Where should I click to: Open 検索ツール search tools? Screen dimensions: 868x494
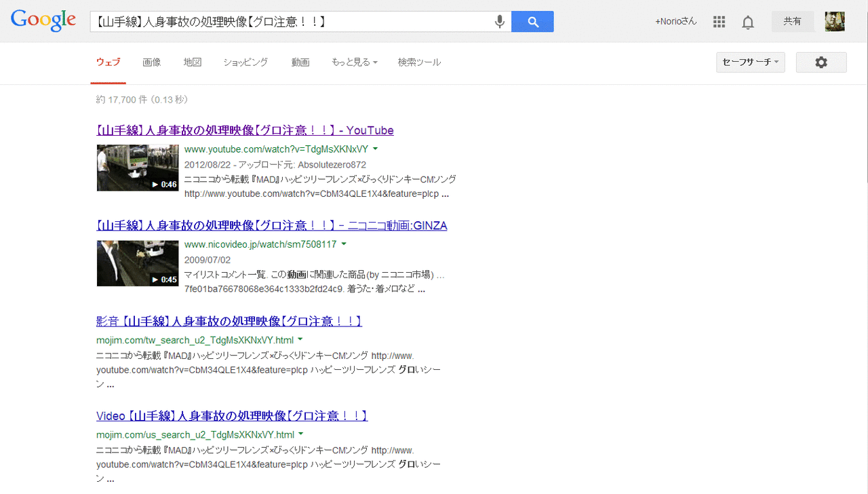click(x=419, y=62)
